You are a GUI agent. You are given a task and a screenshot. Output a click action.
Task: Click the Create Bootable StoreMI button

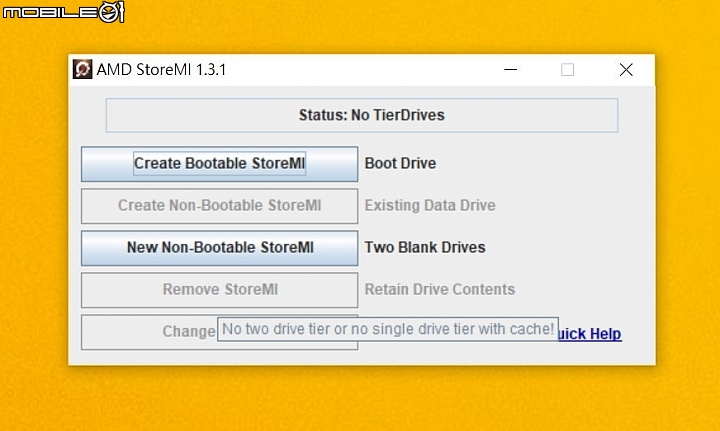(x=219, y=164)
